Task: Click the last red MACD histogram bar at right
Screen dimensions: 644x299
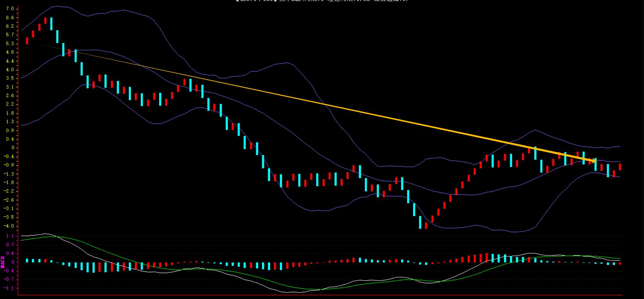Action: click(620, 264)
